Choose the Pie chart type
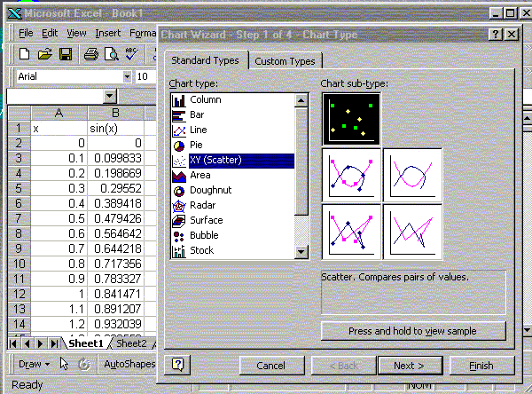Viewport: 532px width, 394px height. [x=232, y=145]
